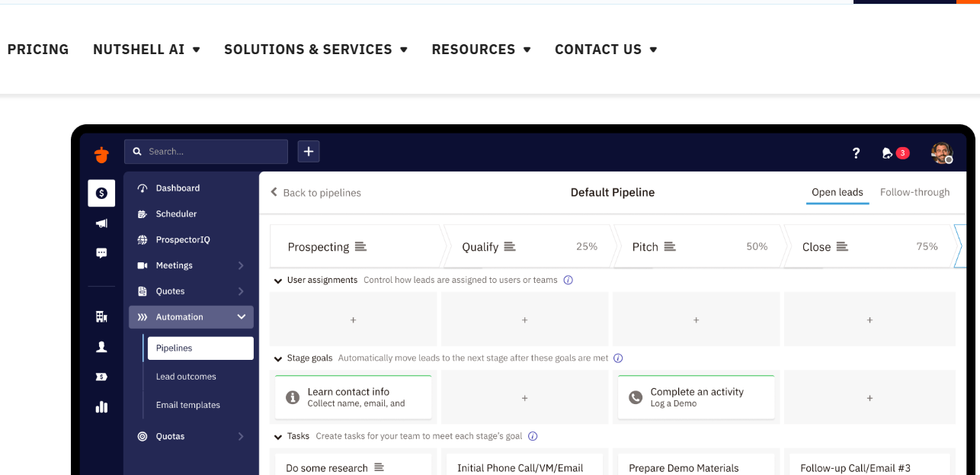Click the Search input field
The image size is (980, 475).
pyautogui.click(x=207, y=152)
